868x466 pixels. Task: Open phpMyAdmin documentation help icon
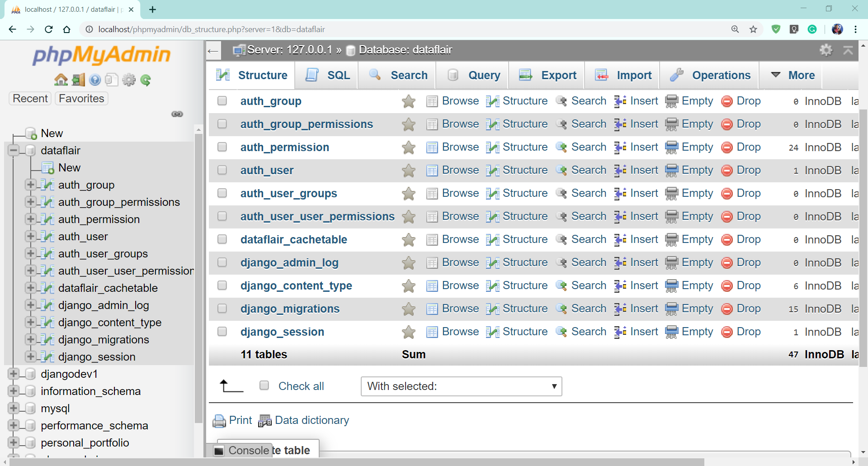tap(94, 80)
